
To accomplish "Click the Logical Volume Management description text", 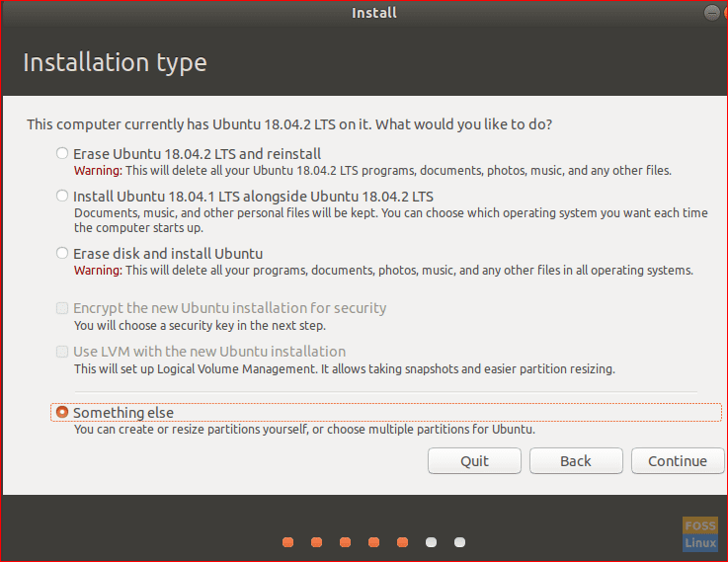I will [345, 369].
